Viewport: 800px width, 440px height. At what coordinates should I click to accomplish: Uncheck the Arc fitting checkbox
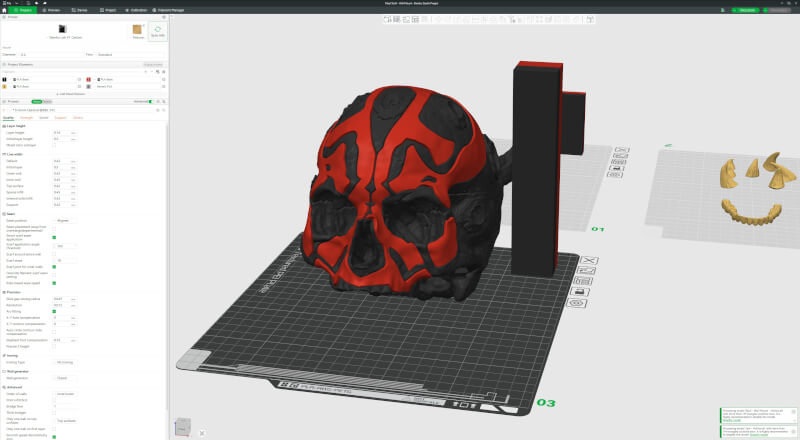(x=54, y=311)
